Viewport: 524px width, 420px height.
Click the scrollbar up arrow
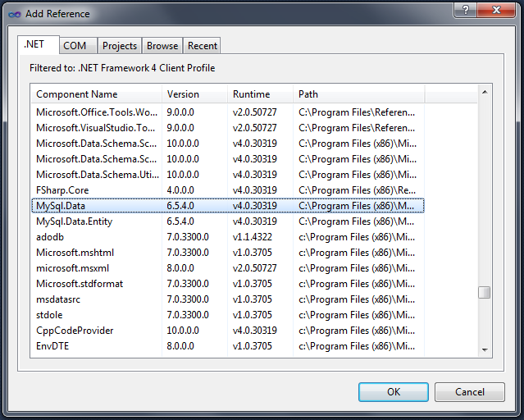(x=485, y=92)
